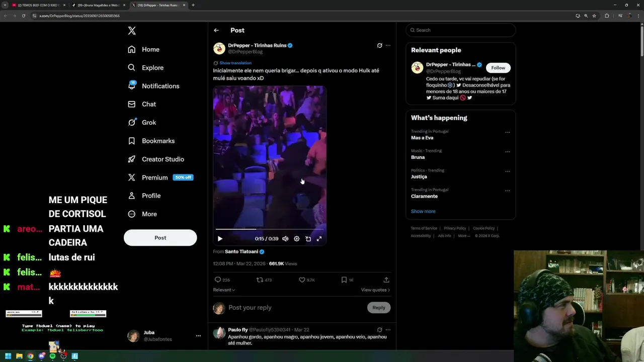Open Explore in the sidebar

tap(146, 67)
